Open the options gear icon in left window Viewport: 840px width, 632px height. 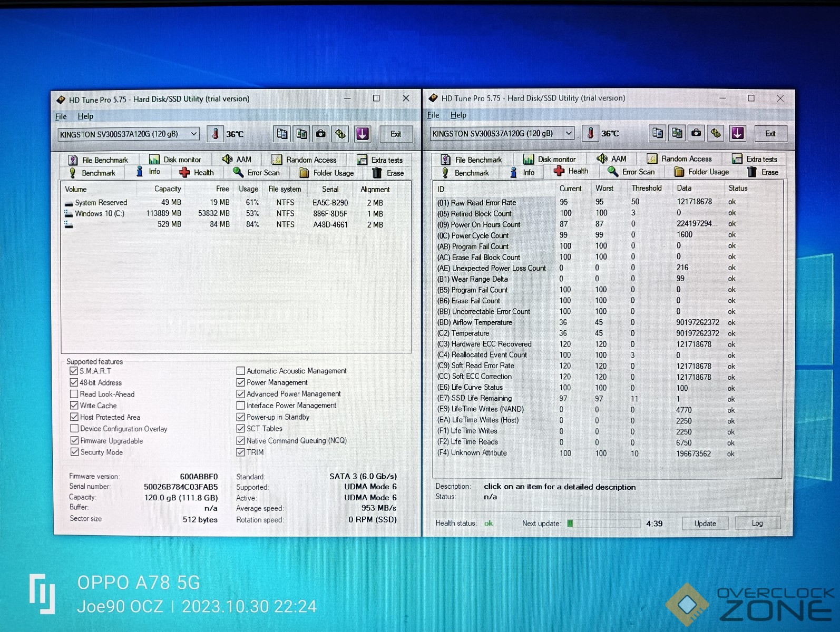pos(341,134)
